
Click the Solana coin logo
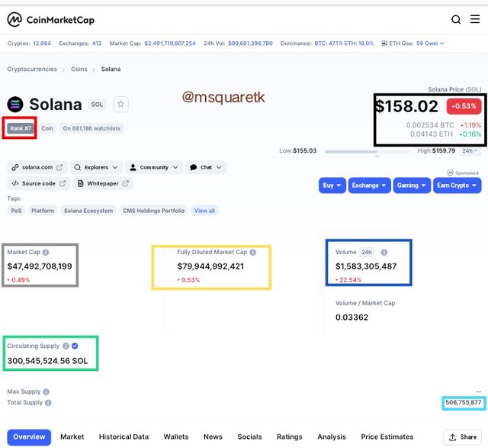(15, 105)
